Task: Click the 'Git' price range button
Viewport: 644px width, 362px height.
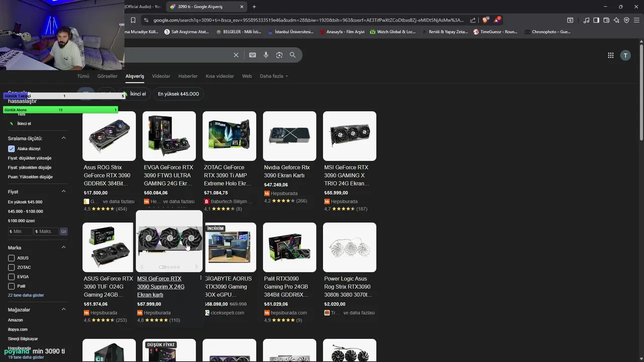Action: (63, 232)
